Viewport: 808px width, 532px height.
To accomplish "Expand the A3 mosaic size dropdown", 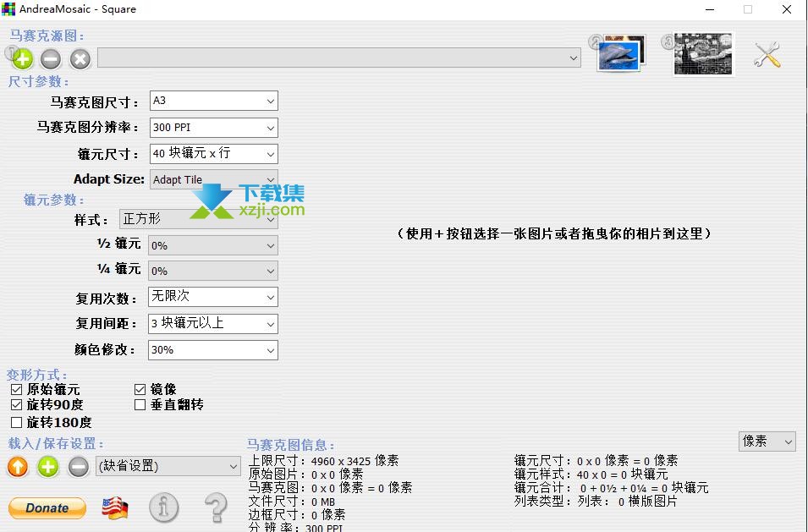I will (x=214, y=101).
